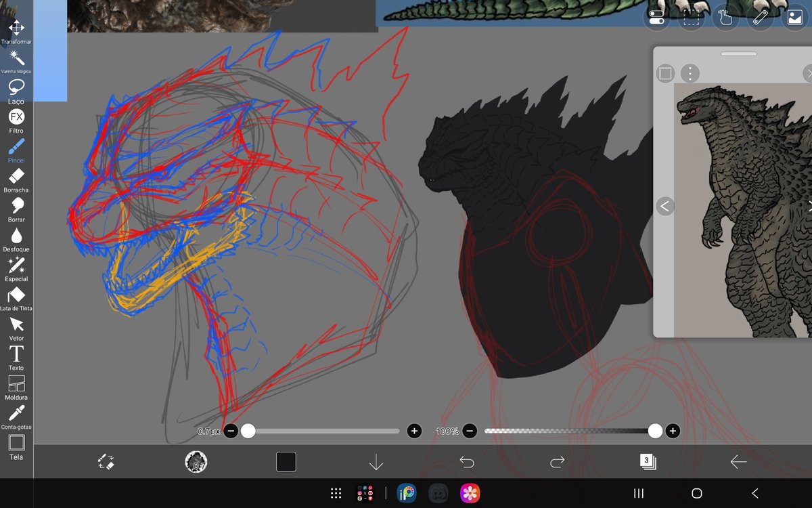Open the material image icon
This screenshot has height=508, width=812.
click(x=795, y=18)
